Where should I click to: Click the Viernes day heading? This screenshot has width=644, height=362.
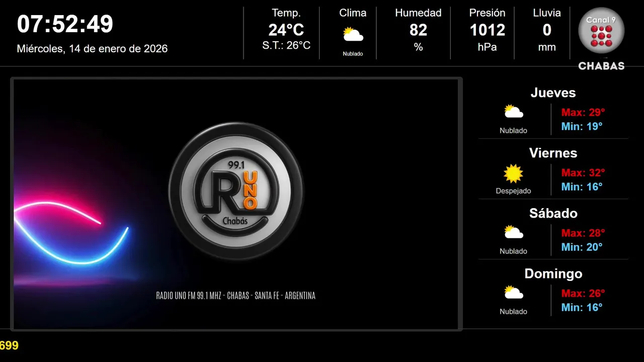coord(553,153)
